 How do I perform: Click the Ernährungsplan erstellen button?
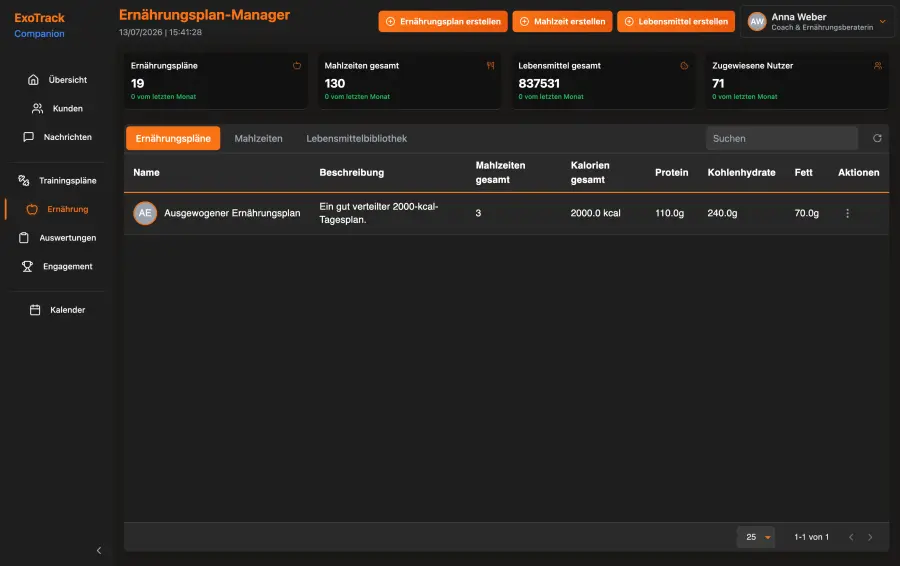point(443,22)
